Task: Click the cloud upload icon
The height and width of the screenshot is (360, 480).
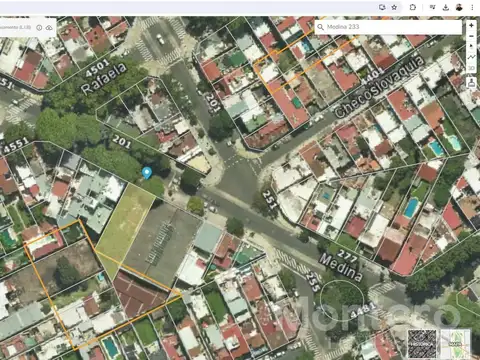Action: point(49,28)
